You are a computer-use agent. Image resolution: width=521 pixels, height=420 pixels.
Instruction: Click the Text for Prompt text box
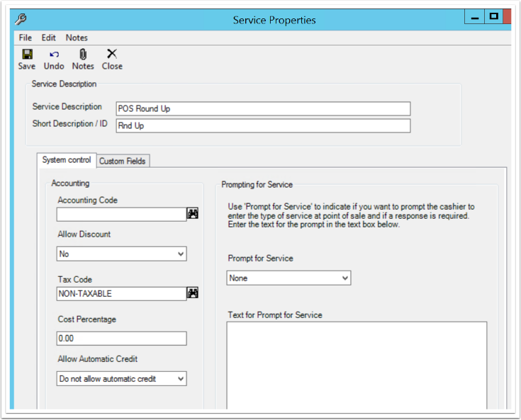pos(357,365)
